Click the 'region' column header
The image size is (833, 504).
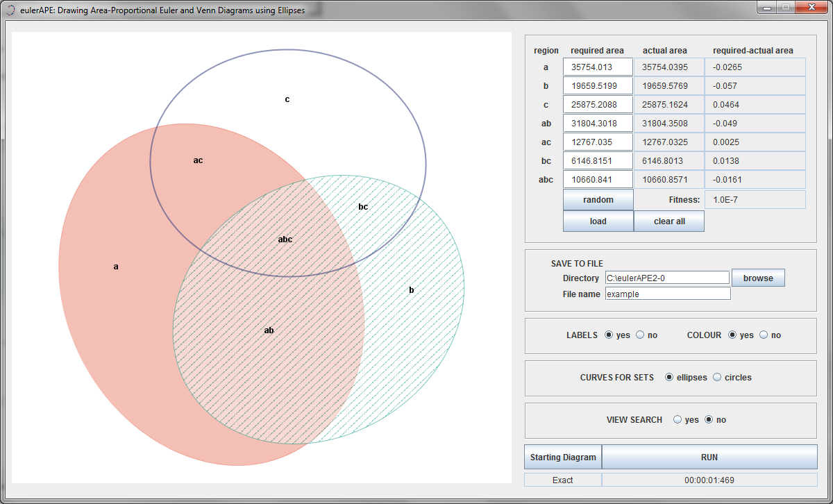(546, 51)
